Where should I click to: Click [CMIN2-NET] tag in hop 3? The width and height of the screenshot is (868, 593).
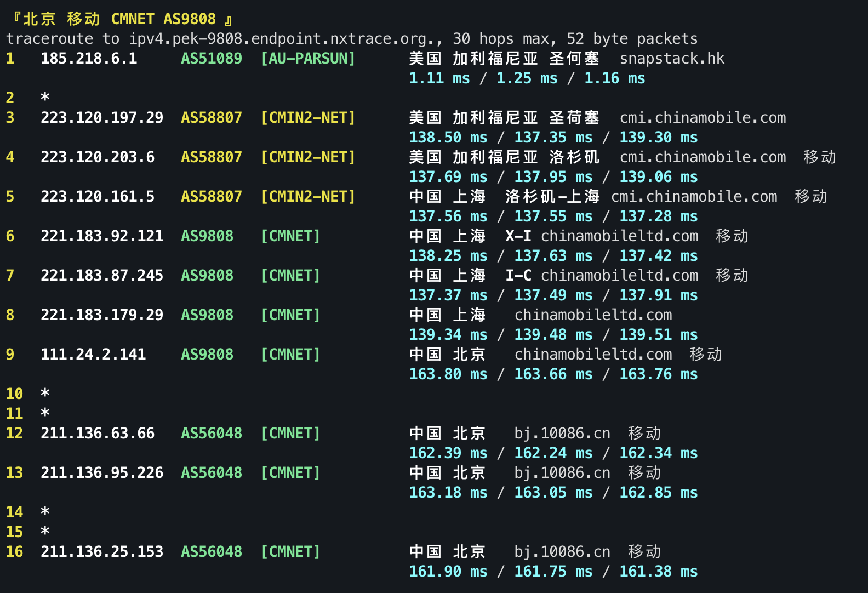click(x=308, y=118)
